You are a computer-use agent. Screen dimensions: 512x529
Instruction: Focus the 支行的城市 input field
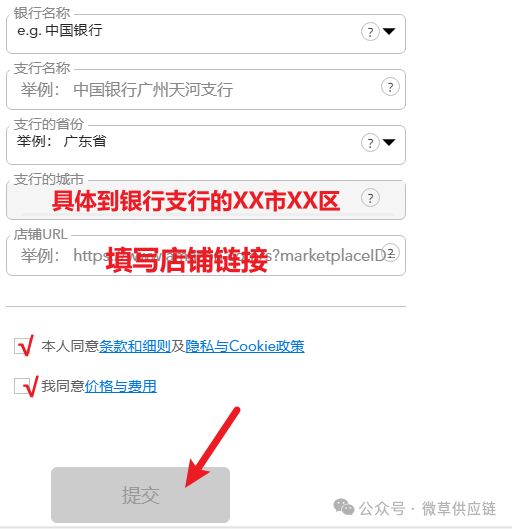206,200
